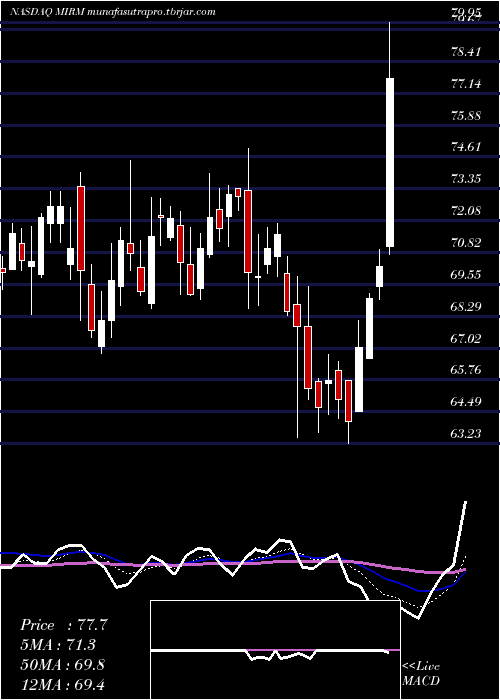Click the 12MA : 69.4 readout
This screenshot has width=500, height=700.
click(x=63, y=684)
